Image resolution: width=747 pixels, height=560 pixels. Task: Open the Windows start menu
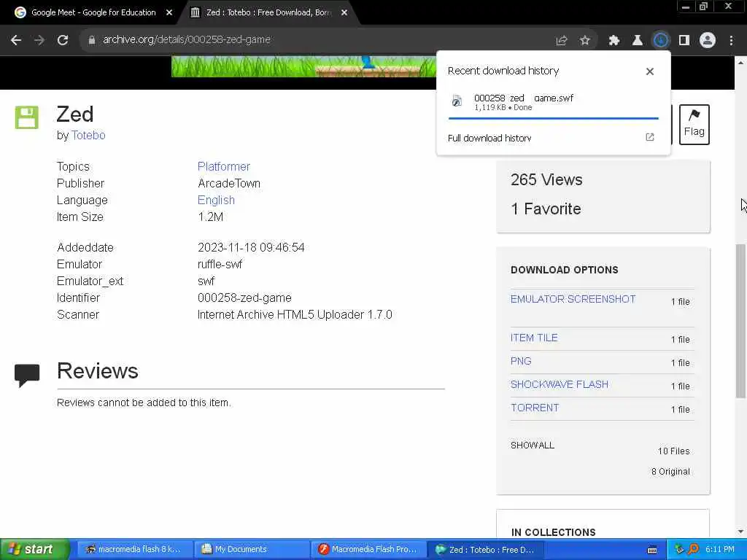[x=35, y=550]
